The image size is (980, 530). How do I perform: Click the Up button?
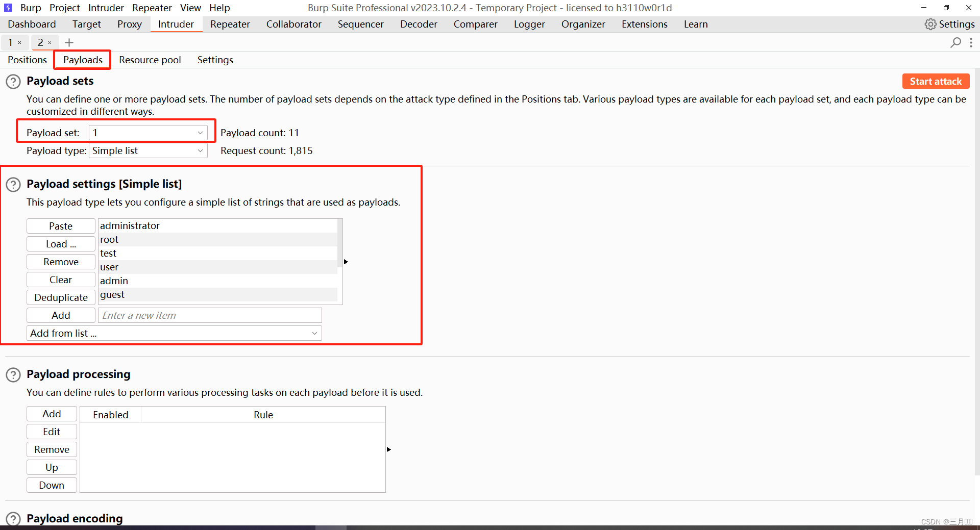[x=52, y=467]
